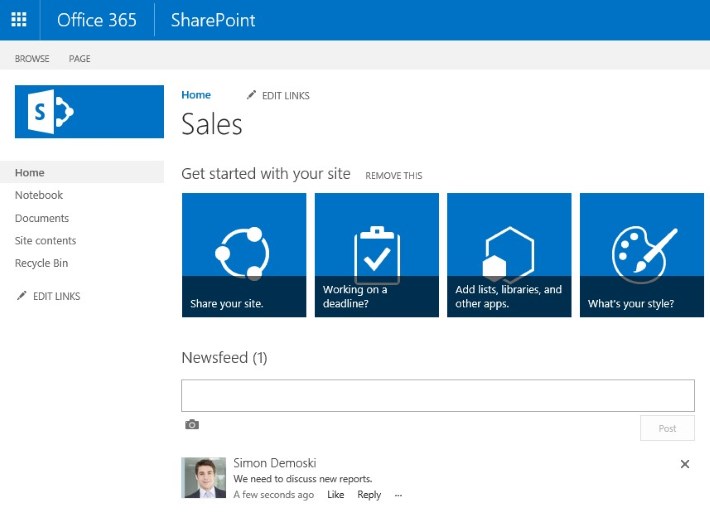
Task: Dismiss Simon Demoski's post with the X
Action: [x=685, y=464]
